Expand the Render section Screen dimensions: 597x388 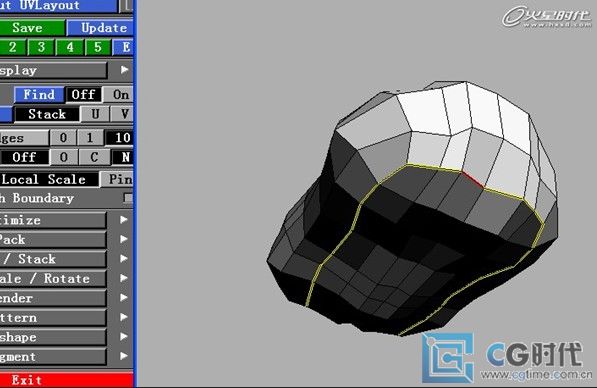pos(53,299)
